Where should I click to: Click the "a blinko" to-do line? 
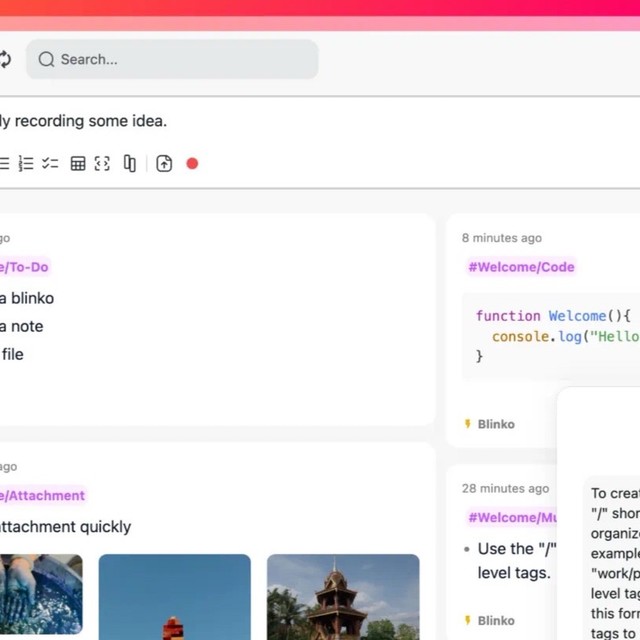(27, 298)
